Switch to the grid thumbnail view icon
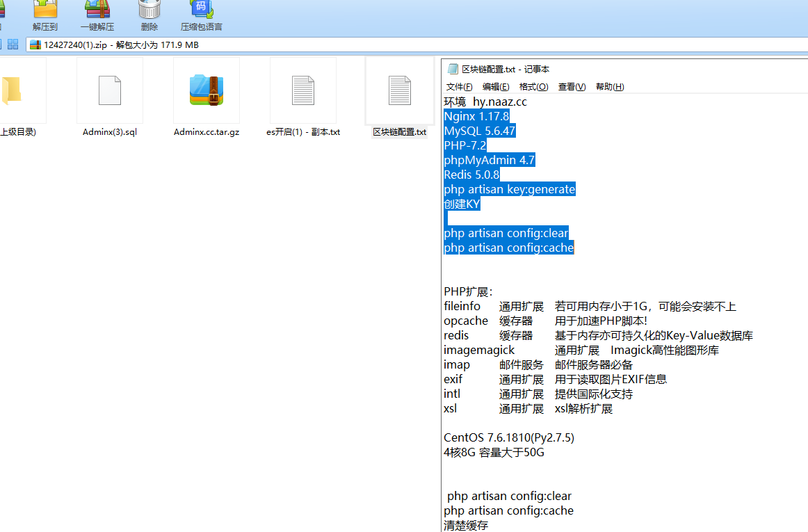This screenshot has width=808, height=532. (13, 45)
